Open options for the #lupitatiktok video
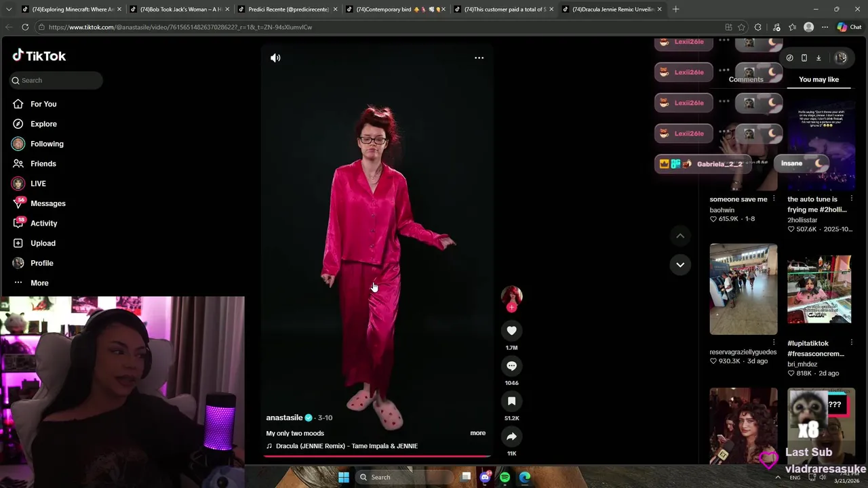 [x=852, y=343]
